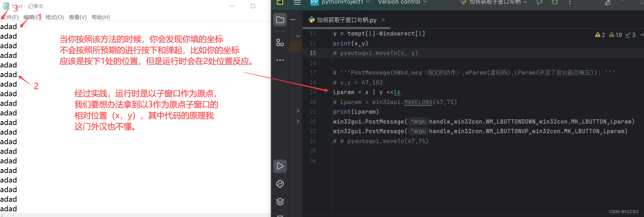Viewport: 644px width, 217px height.
Task: Click the PostMessage comment on line 17
Action: coord(474,72)
